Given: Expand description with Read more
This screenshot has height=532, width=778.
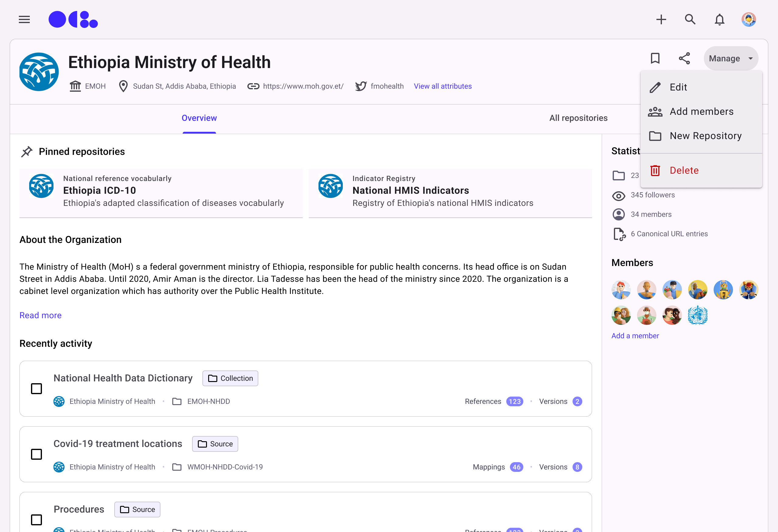Looking at the screenshot, I should [x=40, y=315].
